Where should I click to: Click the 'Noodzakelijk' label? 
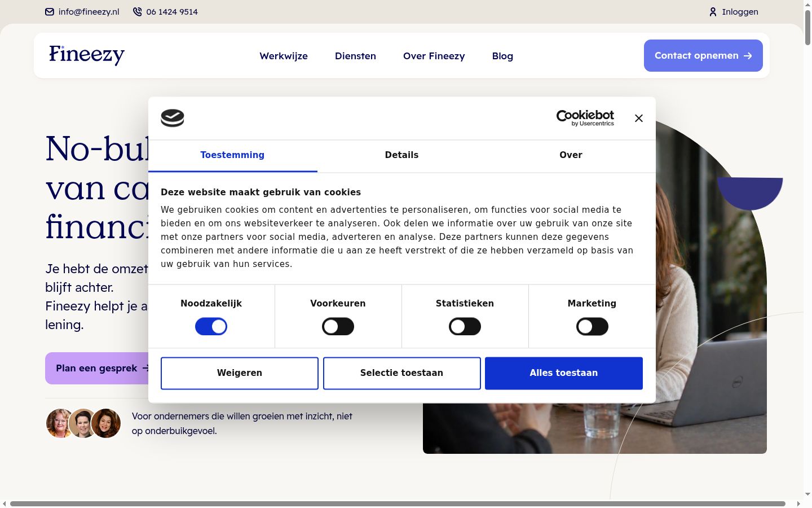point(211,303)
